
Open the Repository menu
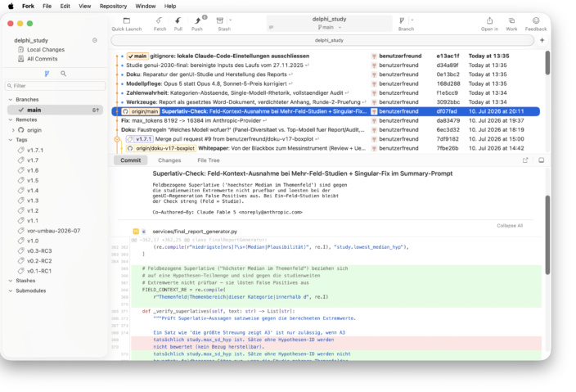tap(113, 7)
